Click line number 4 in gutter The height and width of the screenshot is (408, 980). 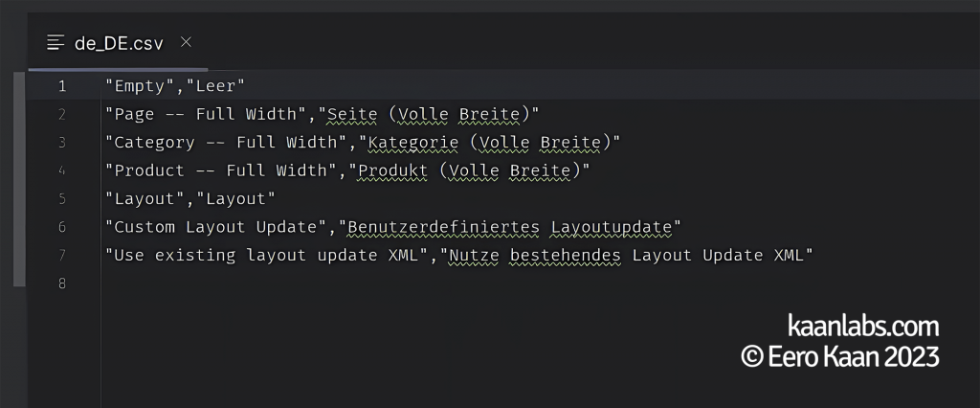coord(62,170)
